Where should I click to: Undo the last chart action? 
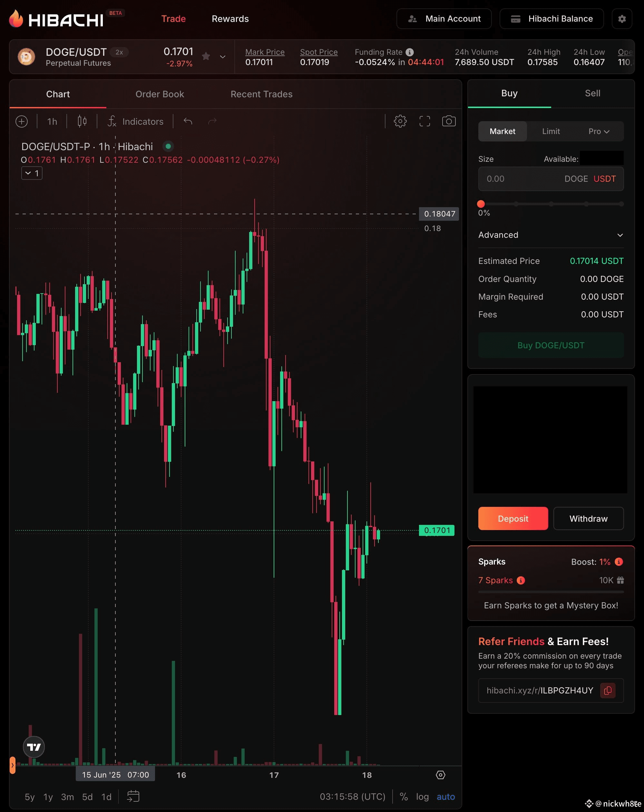[x=188, y=121]
